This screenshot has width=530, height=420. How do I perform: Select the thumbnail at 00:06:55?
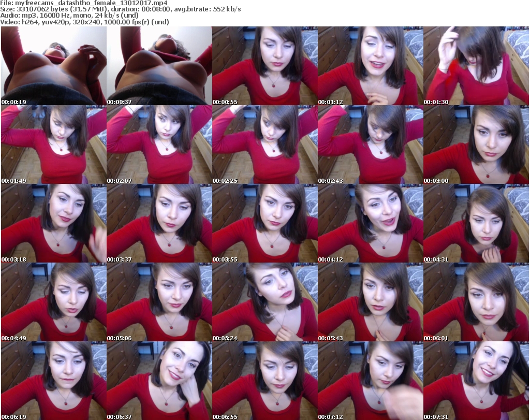point(264,381)
